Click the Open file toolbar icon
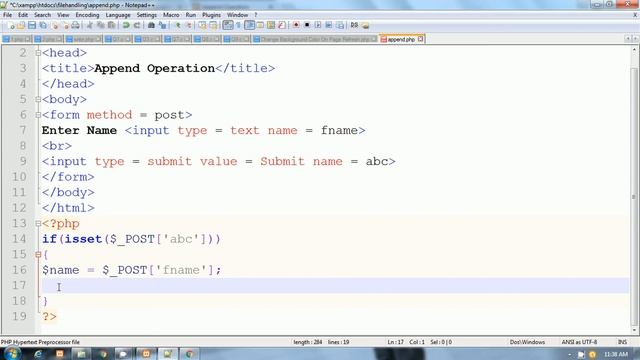Image resolution: width=640 pixels, height=360 pixels. (21, 25)
